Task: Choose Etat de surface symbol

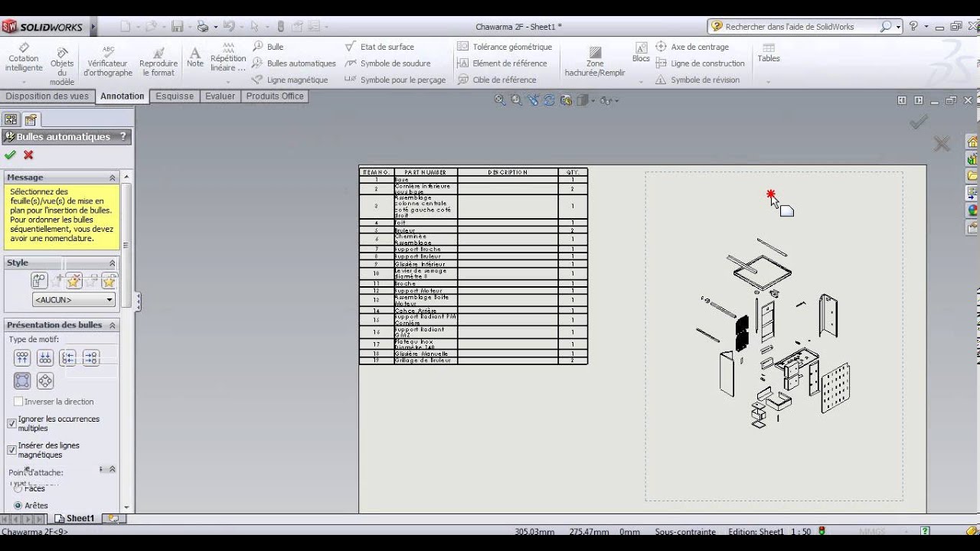Action: tap(380, 47)
